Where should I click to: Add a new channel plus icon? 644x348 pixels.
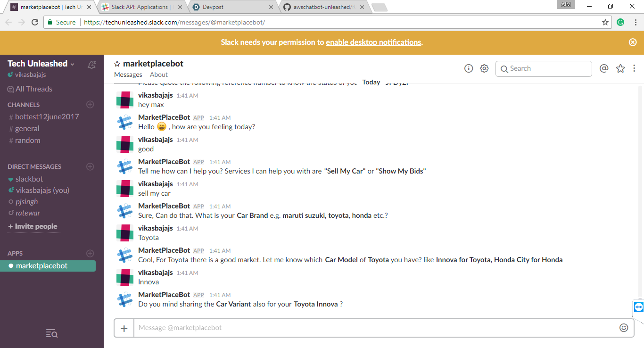coord(91,105)
